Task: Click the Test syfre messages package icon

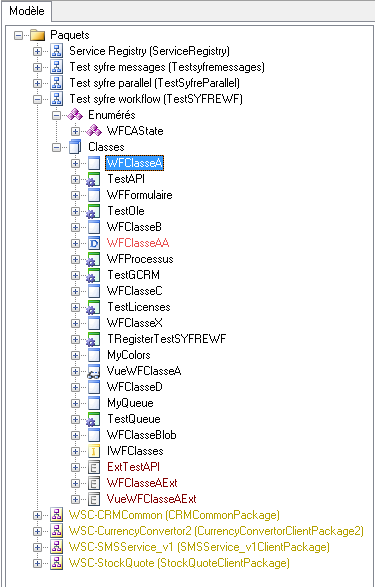Action: [x=56, y=67]
